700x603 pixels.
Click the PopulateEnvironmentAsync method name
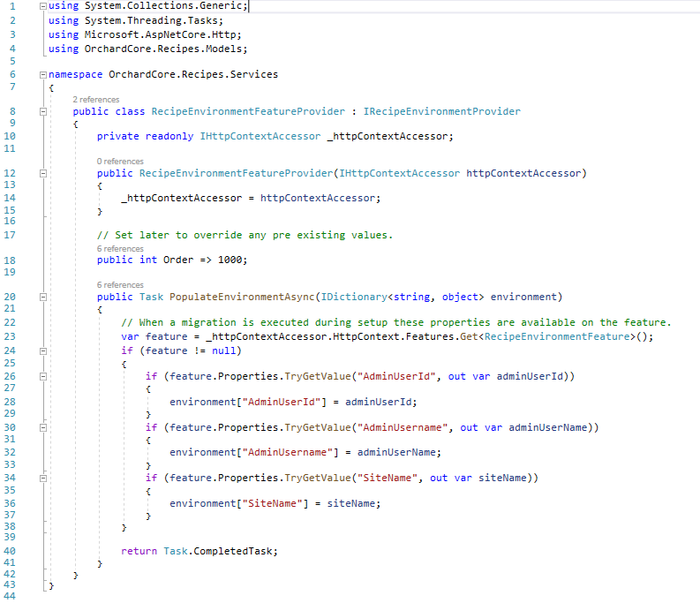point(242,297)
